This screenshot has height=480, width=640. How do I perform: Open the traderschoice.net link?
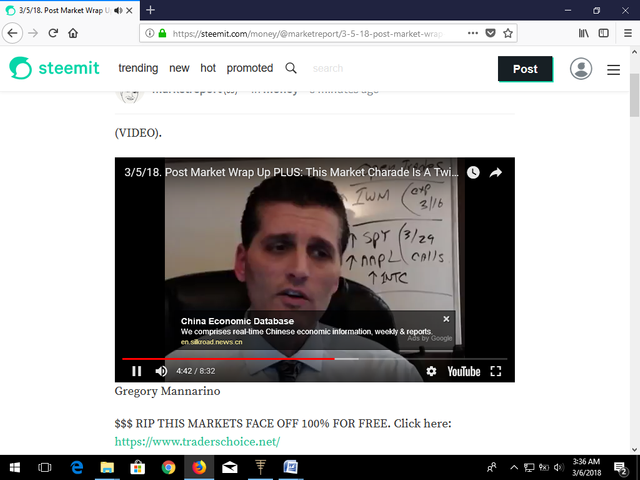[x=197, y=442]
